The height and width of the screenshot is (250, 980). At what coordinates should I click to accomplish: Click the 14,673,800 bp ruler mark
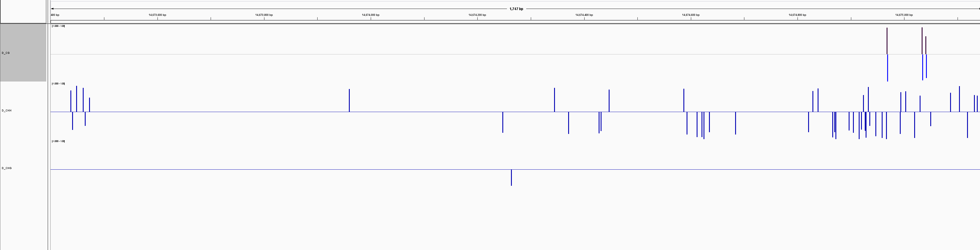(x=264, y=15)
